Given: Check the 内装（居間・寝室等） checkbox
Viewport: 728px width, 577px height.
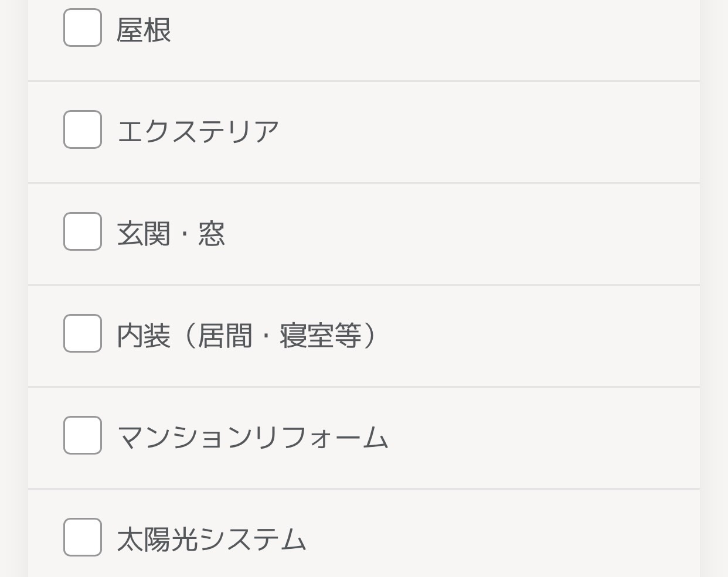Looking at the screenshot, I should pos(82,333).
